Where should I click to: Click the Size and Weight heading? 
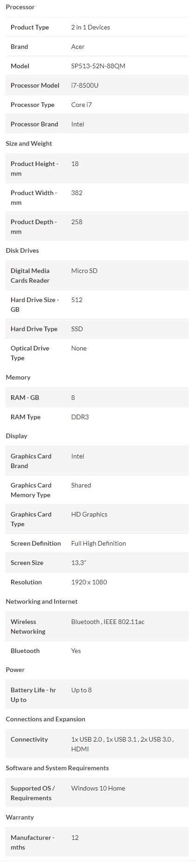(x=29, y=143)
